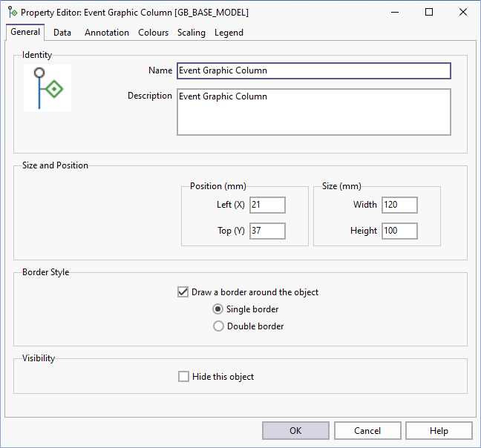Click the Event Graphic Column preview icon
The width and height of the screenshot is (481, 448).
pos(48,88)
